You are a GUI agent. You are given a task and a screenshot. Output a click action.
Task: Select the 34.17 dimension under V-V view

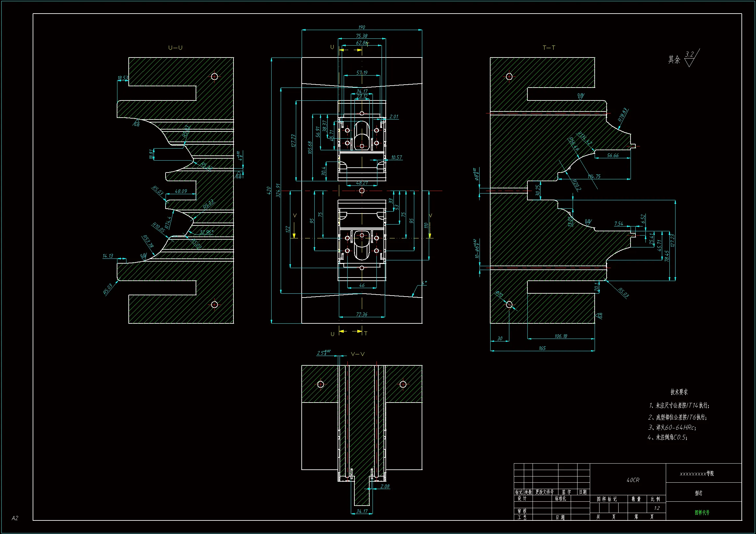(x=362, y=511)
